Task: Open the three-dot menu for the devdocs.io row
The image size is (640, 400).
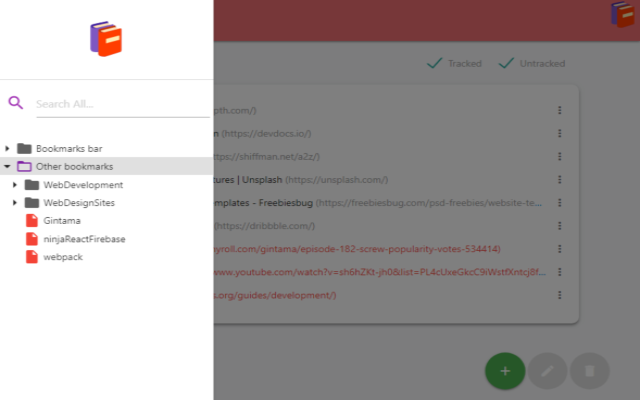Action: click(560, 133)
